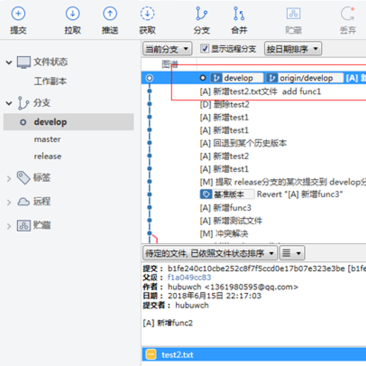Click the origin/develop remote label tag
366x366 pixels.
tap(305, 78)
